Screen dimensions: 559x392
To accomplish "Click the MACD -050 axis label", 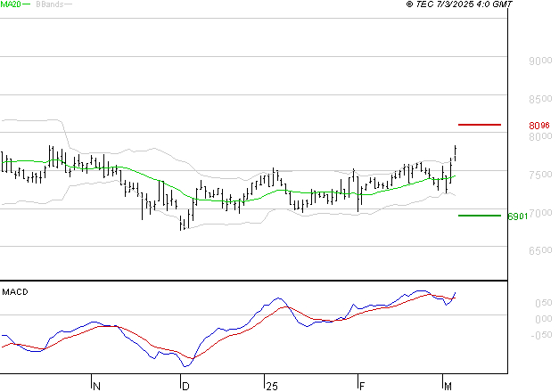I will click(541, 335).
